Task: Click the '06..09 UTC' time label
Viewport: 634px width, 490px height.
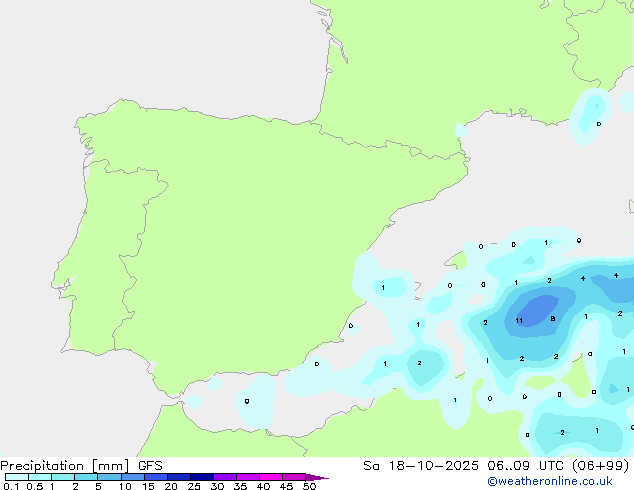Action: click(525, 466)
